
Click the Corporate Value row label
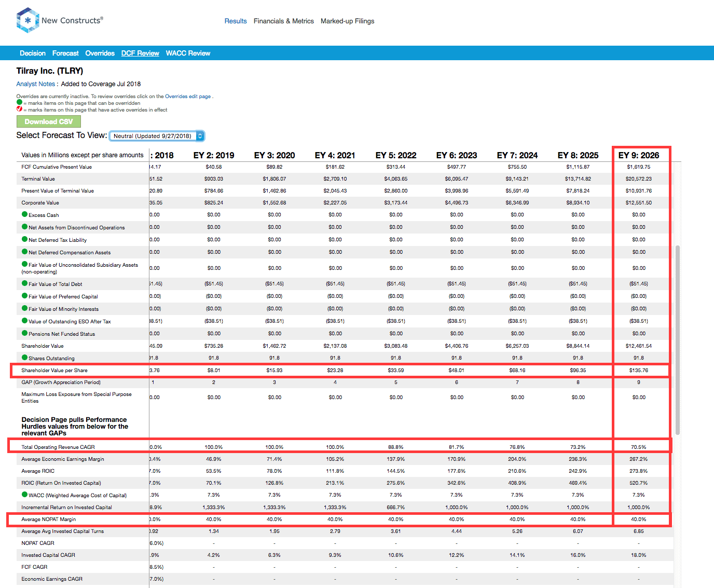point(40,202)
